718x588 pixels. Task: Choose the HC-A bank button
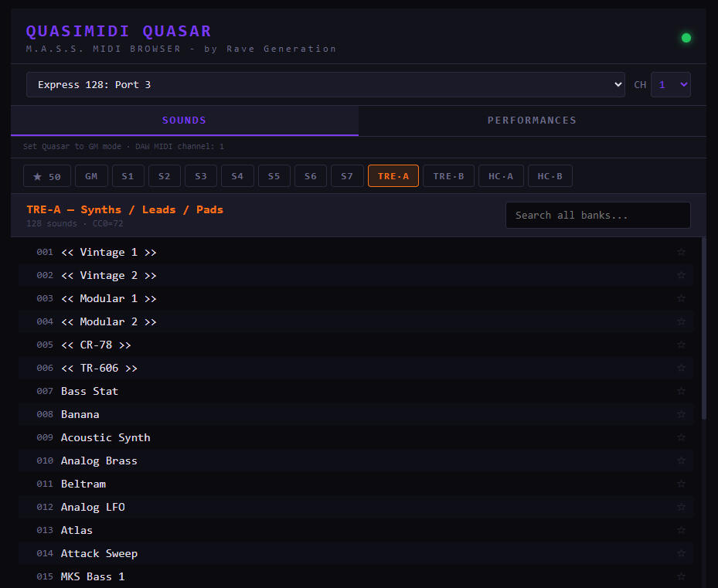click(x=501, y=176)
